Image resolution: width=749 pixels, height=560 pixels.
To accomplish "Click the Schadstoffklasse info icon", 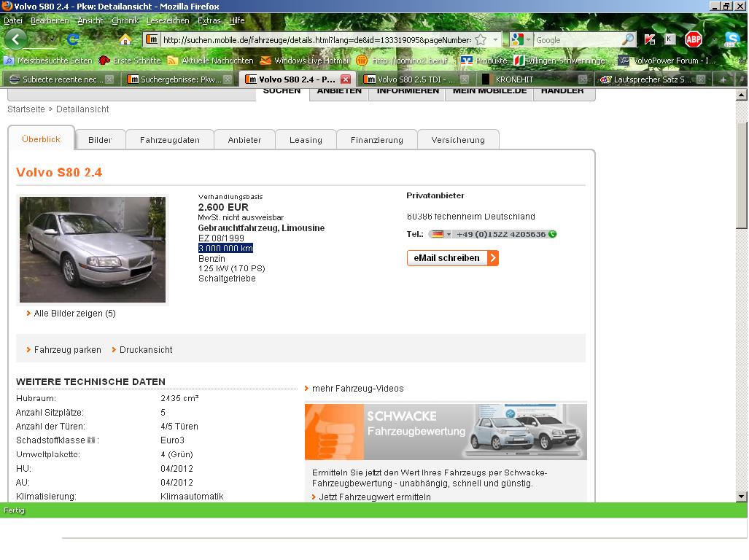I will point(91,440).
